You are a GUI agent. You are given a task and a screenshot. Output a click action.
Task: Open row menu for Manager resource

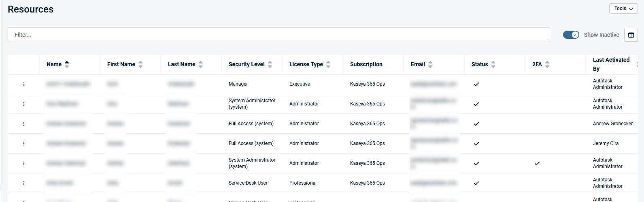click(x=24, y=84)
